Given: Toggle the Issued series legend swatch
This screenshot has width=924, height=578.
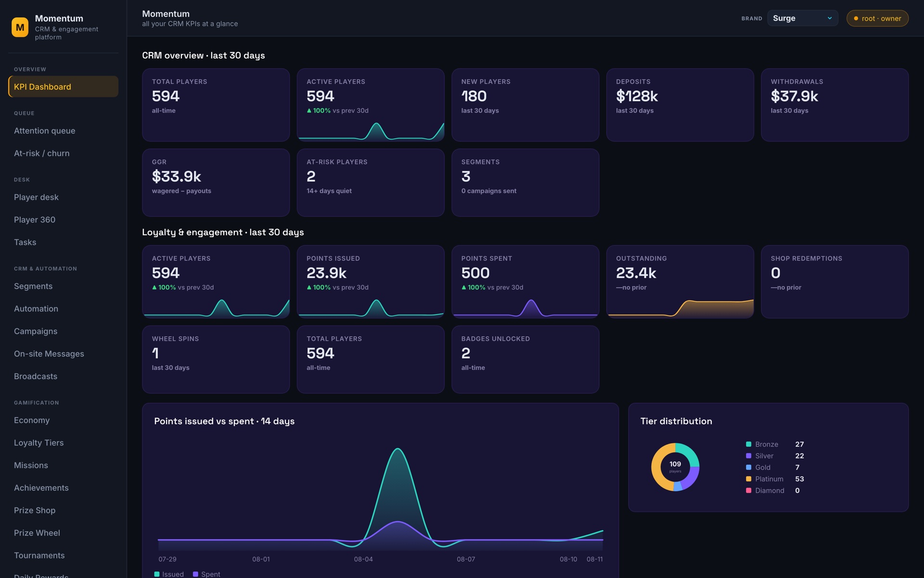Looking at the screenshot, I should tap(156, 574).
